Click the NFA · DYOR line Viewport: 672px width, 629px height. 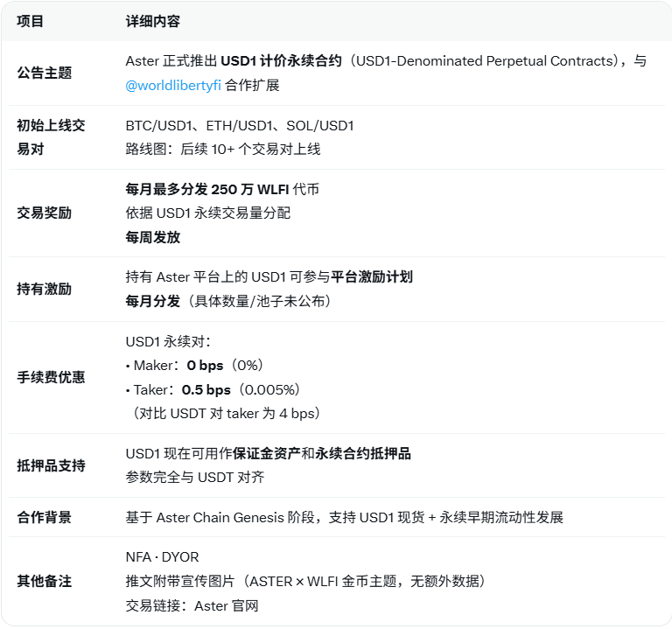click(x=162, y=557)
